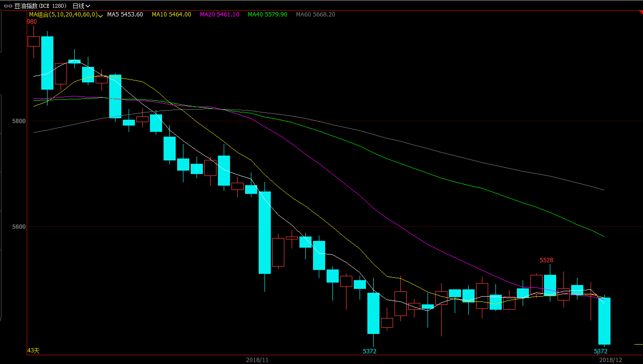The width and height of the screenshot is (643, 364).
Task: Click the 5372 low label near 2018/11
Action: (370, 351)
